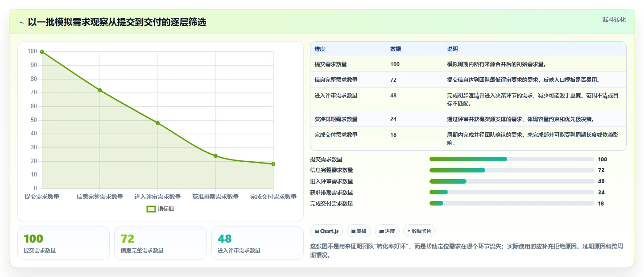Open the data card showing 100 提交需求数量
The image size is (644, 277).
tap(63, 243)
